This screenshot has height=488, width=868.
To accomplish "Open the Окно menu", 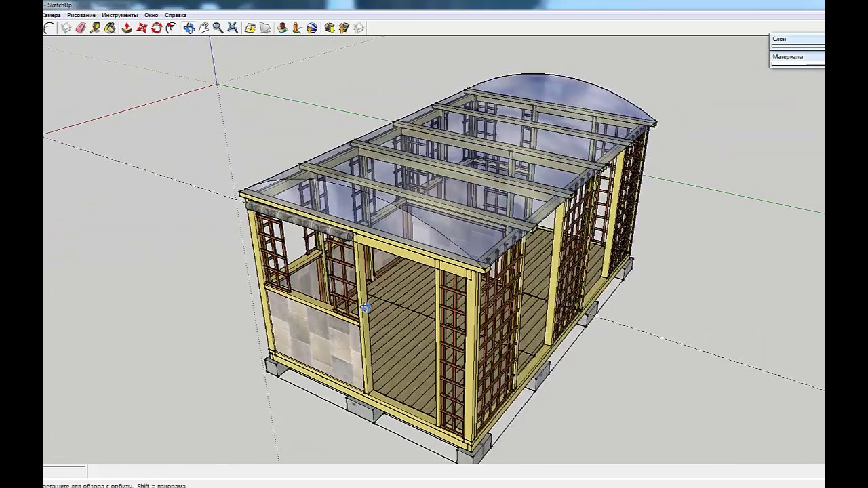I will pos(151,15).
